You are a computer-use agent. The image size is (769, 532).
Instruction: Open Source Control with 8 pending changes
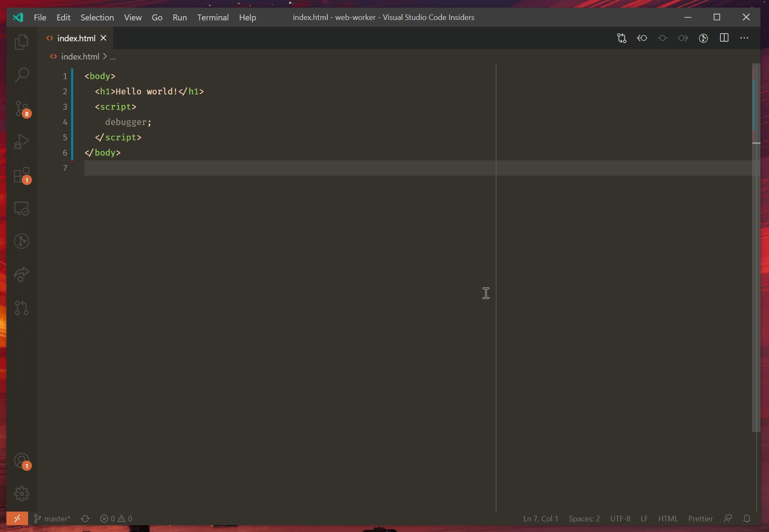[x=21, y=109]
